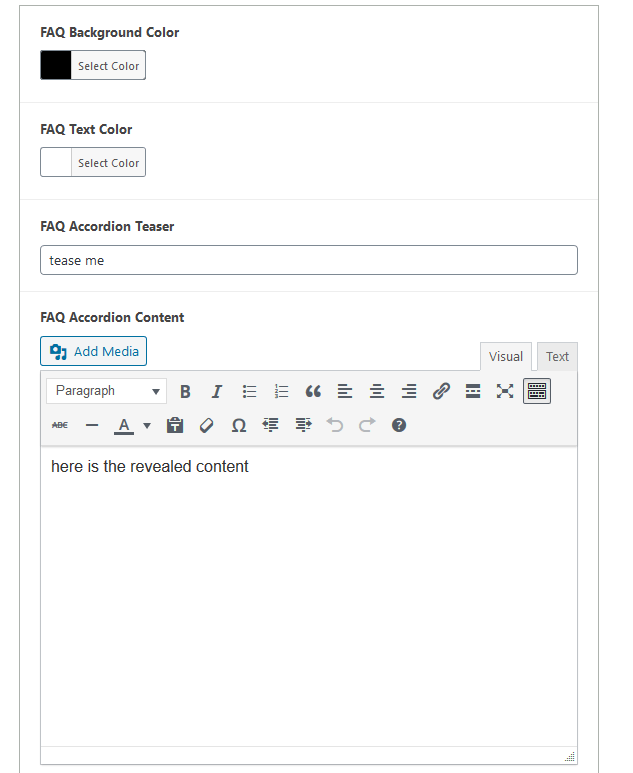Click the black FAQ Background Color swatch

tap(56, 66)
